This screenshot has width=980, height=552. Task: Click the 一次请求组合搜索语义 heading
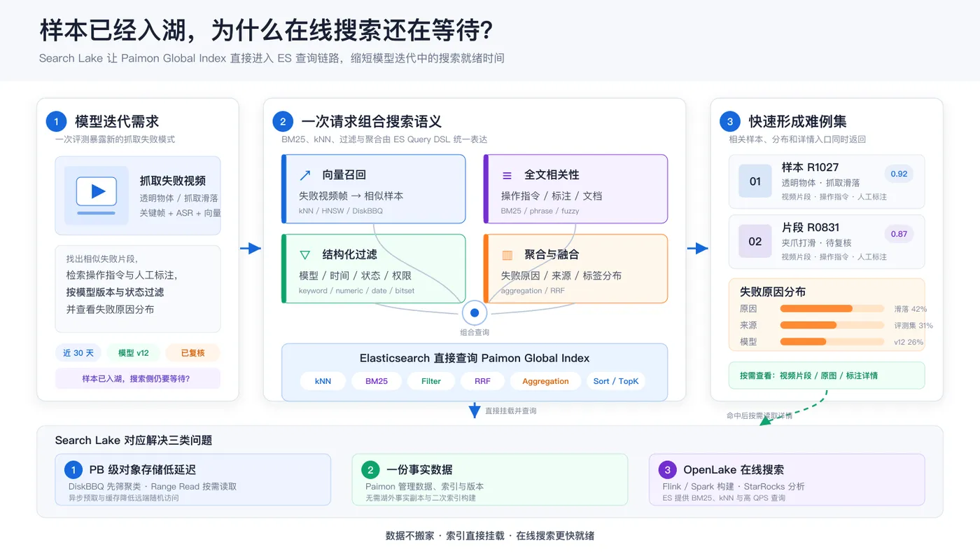click(371, 121)
